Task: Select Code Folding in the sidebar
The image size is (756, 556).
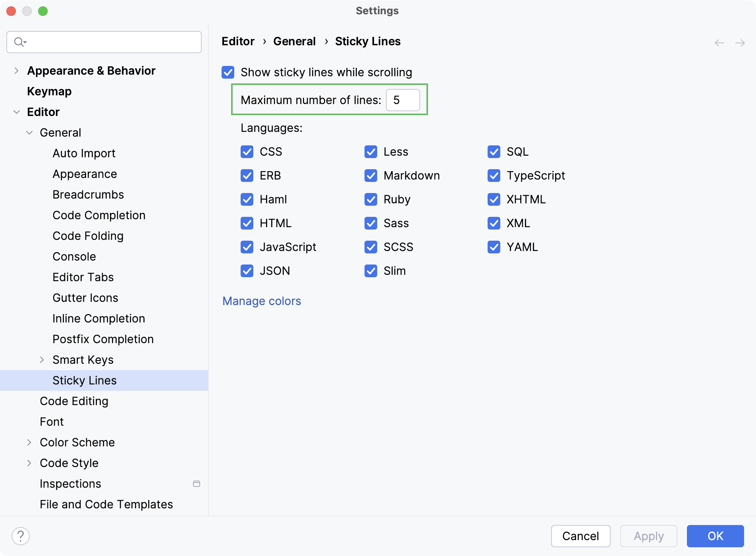Action: [x=88, y=236]
